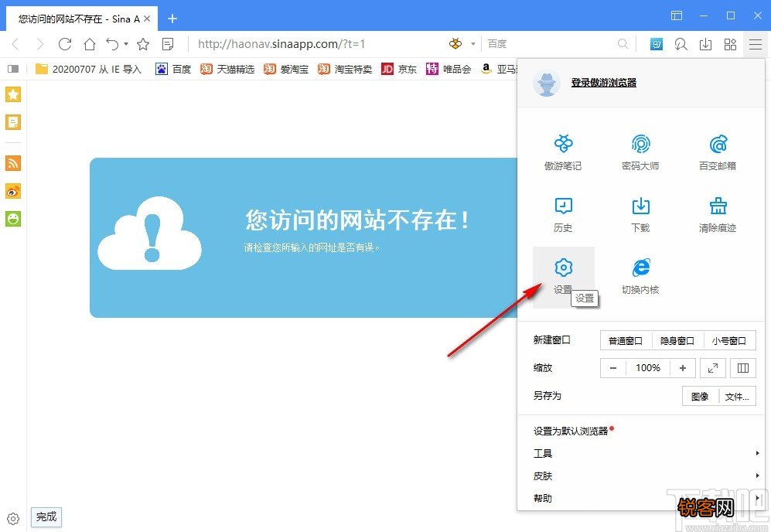Decrease zoom with the minus button
This screenshot has height=532, width=771.
coord(613,368)
